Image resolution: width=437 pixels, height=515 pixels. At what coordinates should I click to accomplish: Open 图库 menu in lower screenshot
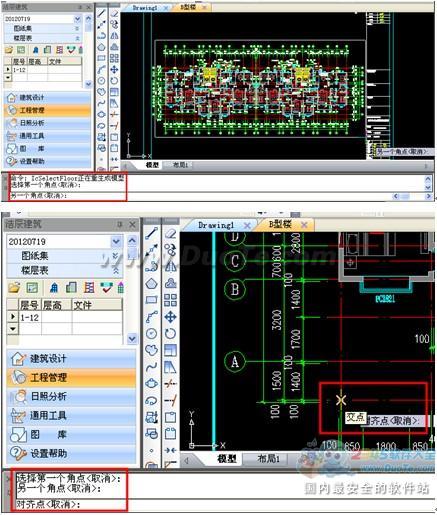(71, 434)
